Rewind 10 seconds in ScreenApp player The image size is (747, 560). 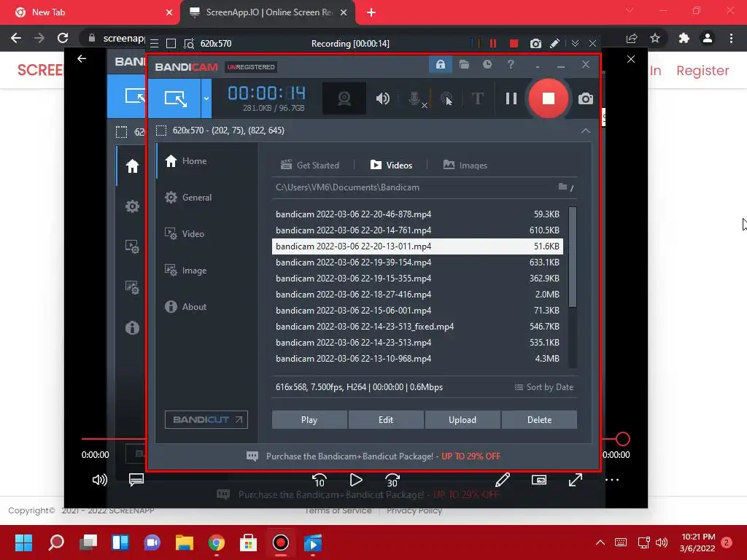[x=320, y=480]
